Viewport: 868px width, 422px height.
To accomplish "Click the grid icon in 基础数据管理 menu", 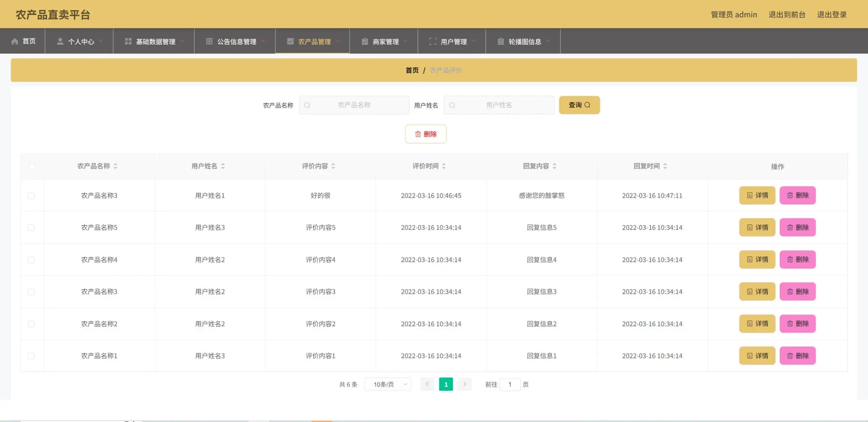I will click(x=128, y=41).
